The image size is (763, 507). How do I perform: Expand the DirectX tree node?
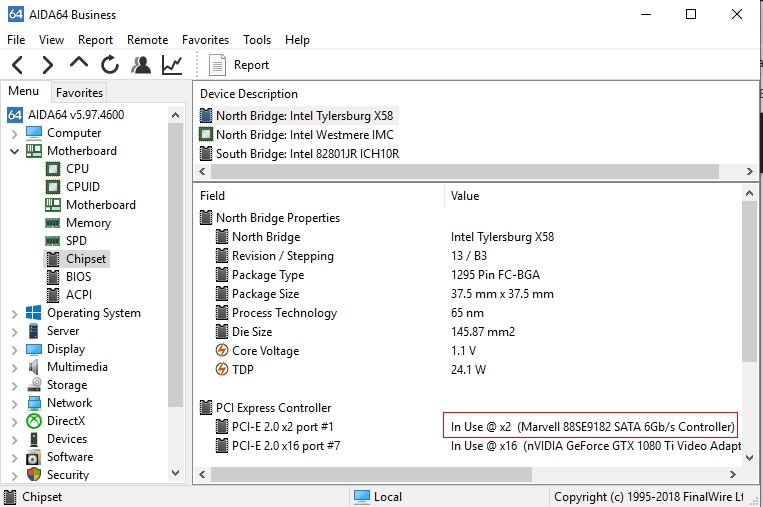click(15, 422)
